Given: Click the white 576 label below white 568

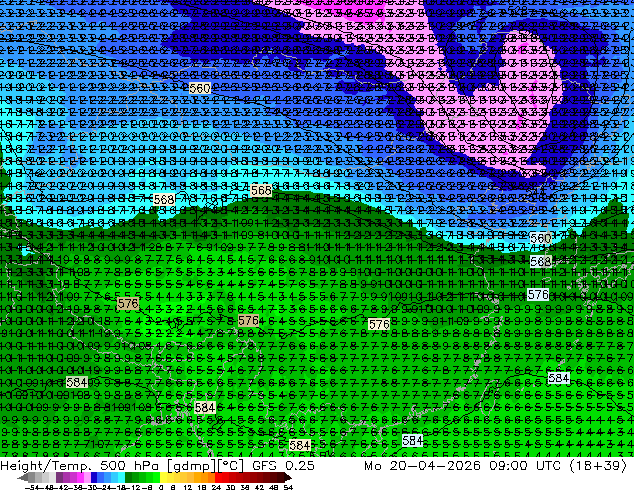Looking at the screenshot, I should coord(538,294).
